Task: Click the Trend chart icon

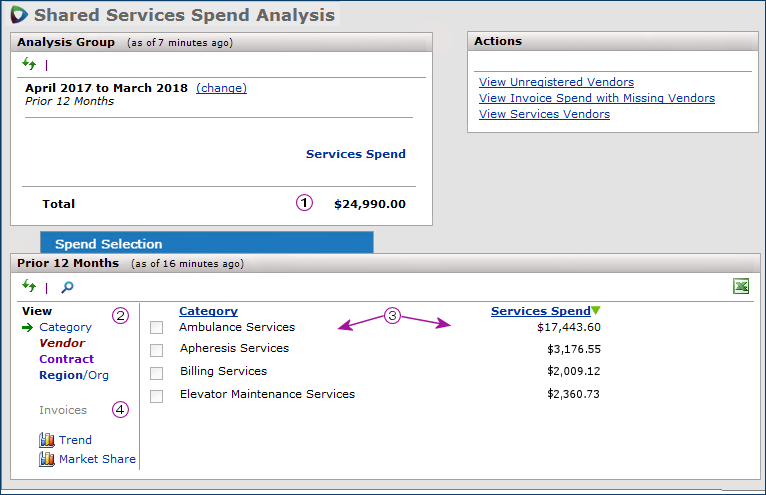Action: tap(46, 440)
